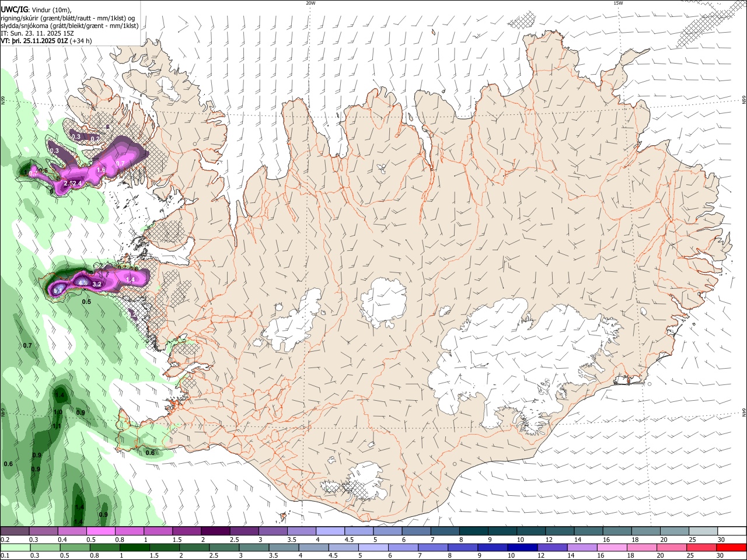
Task: Click the '15W' longitude label at the top
Action: (619, 3)
